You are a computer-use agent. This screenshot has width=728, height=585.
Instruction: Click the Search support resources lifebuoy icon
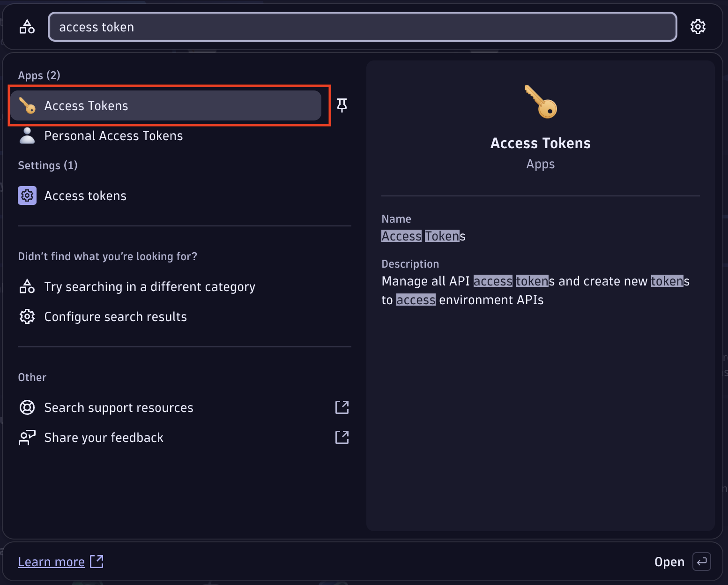coord(27,407)
